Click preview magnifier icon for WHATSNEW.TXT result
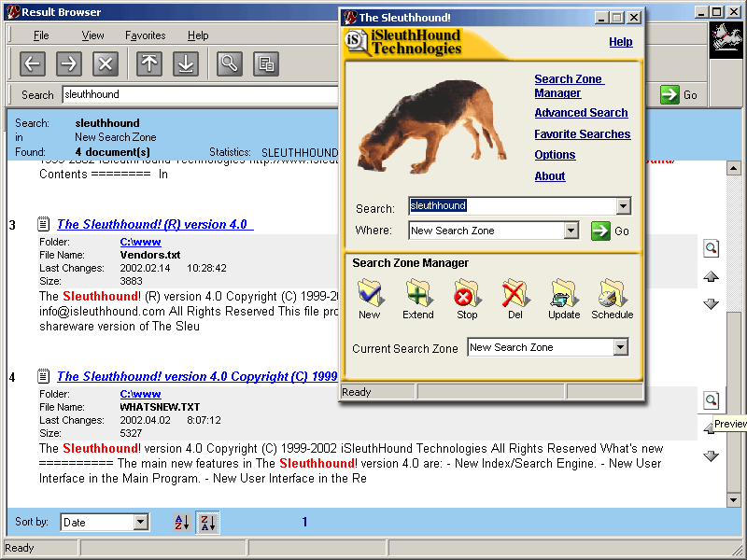The image size is (747, 560). (x=711, y=400)
